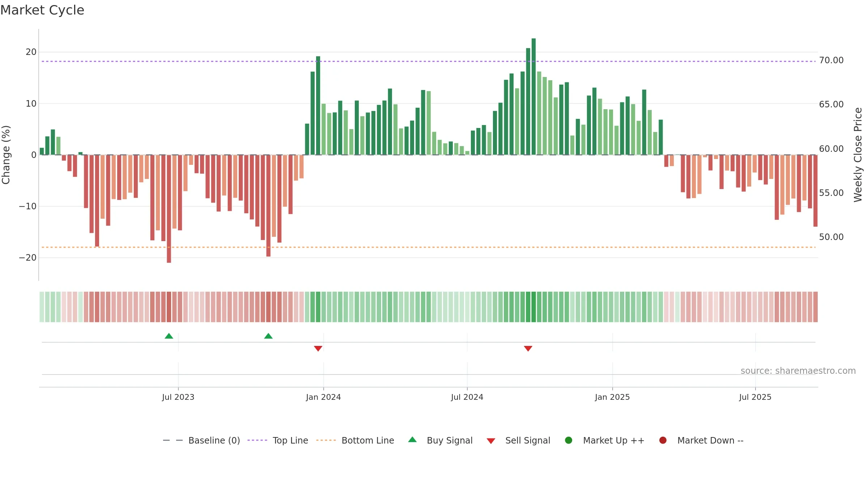This screenshot has width=868, height=488.
Task: Click the 55.00 price axis label
Action: (x=831, y=193)
